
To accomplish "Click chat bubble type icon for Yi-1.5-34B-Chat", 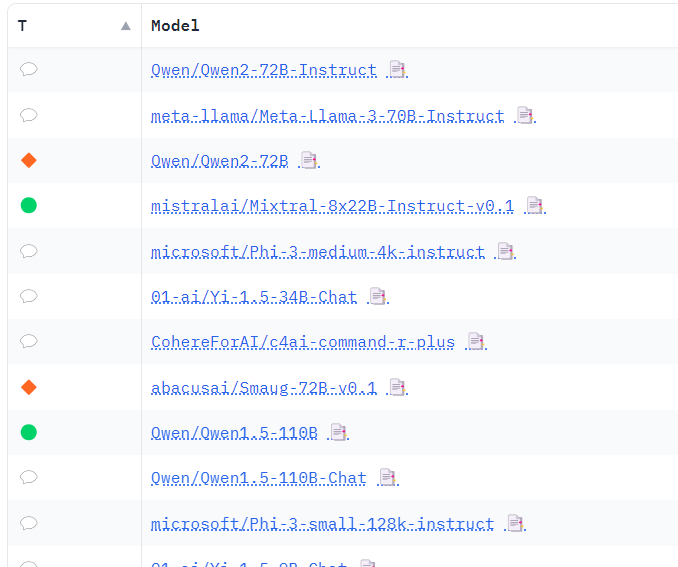I will click(x=29, y=296).
